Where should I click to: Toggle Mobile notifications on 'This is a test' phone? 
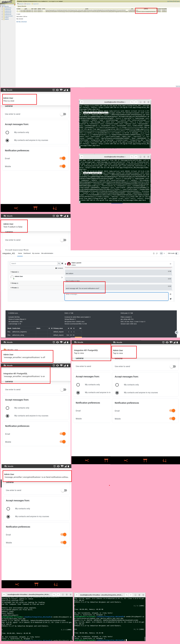[63, 166]
